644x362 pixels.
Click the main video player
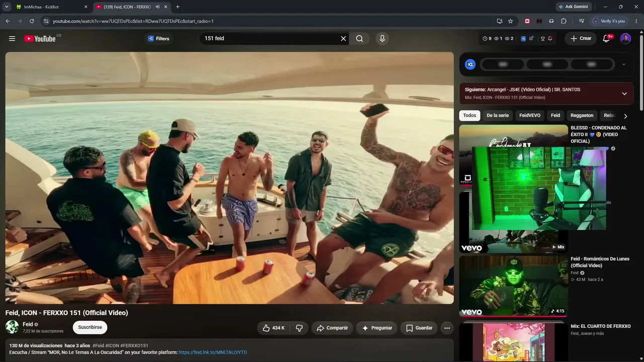tap(229, 178)
